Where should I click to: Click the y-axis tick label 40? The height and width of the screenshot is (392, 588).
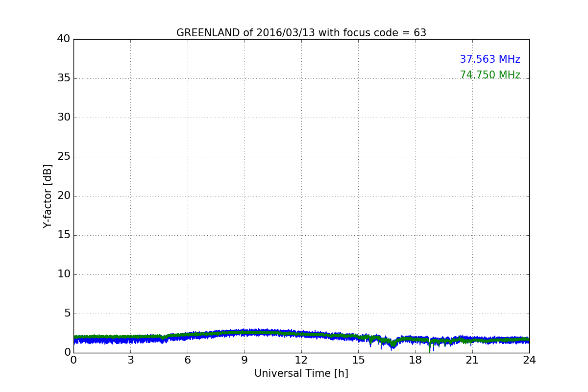[x=64, y=39]
